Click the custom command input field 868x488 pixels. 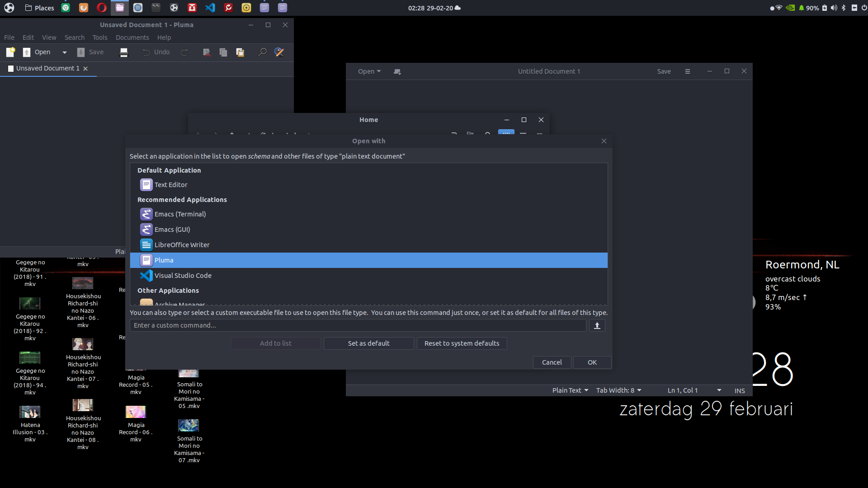click(357, 325)
